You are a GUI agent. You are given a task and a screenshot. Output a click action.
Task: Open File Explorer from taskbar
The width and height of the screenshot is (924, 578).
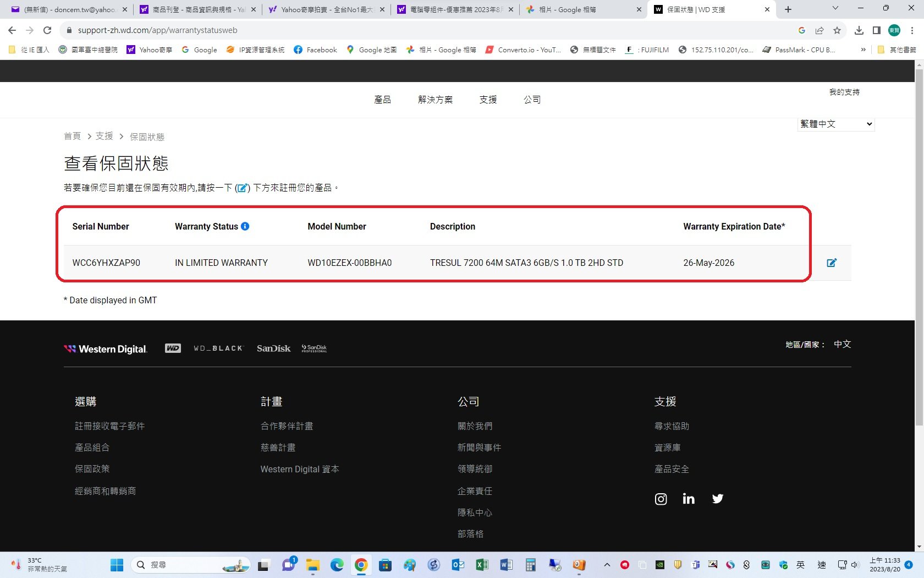click(313, 565)
